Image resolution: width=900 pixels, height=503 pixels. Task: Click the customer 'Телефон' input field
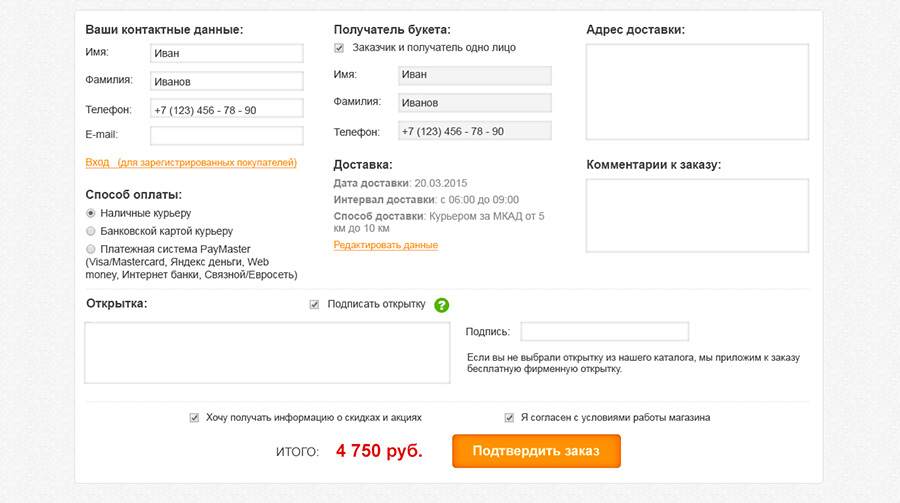[226, 109]
